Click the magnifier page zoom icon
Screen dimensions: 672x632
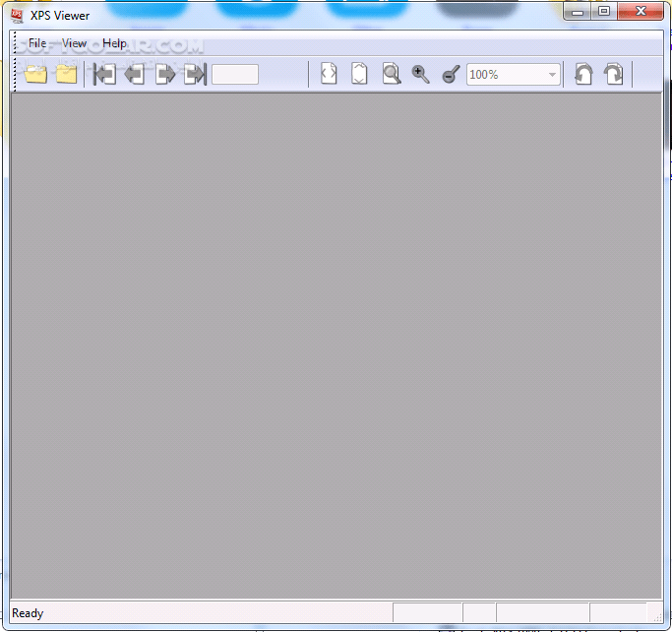392,75
